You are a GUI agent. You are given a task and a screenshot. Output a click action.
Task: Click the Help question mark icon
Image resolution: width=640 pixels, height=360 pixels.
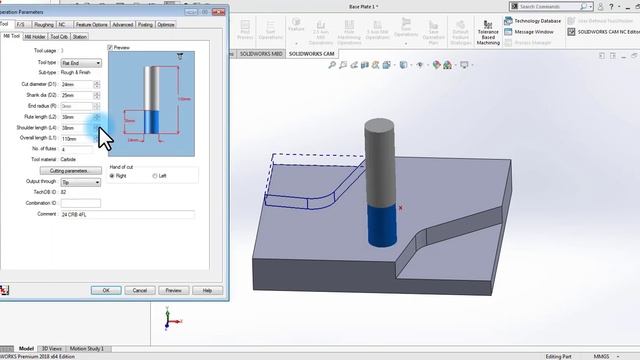pyautogui.click(x=611, y=7)
